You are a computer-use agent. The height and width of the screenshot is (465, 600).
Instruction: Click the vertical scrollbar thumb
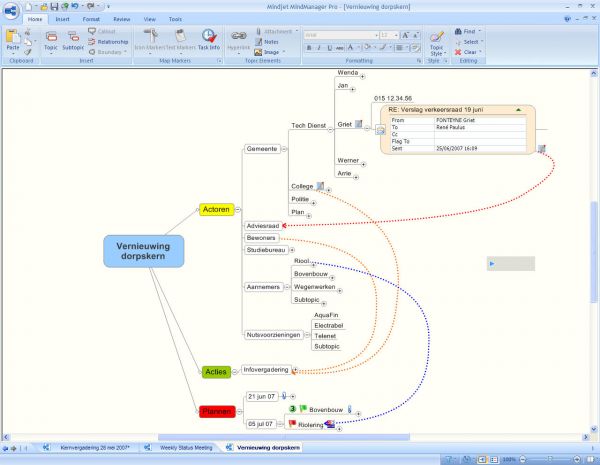(594, 252)
